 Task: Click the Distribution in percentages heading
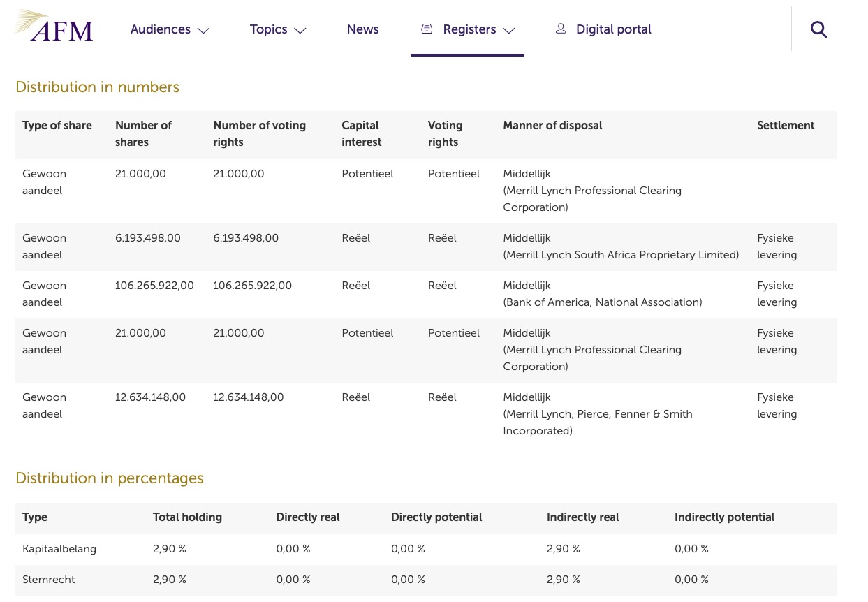tap(109, 478)
